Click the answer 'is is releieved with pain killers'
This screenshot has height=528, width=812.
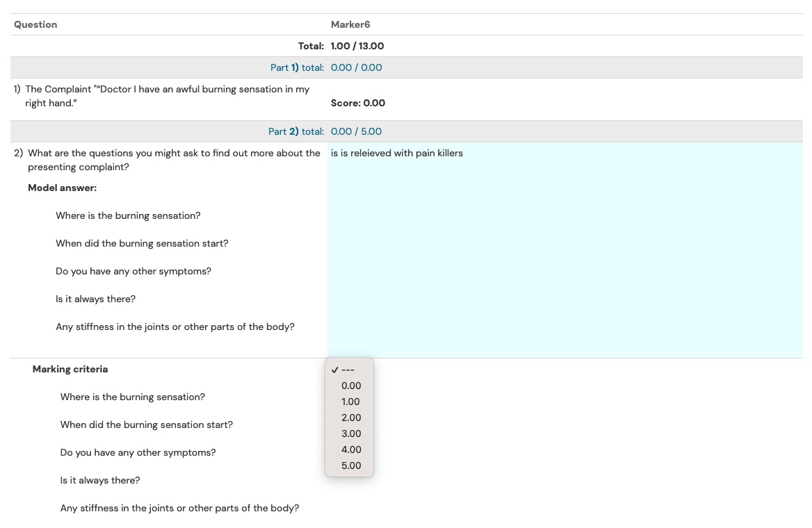click(397, 154)
